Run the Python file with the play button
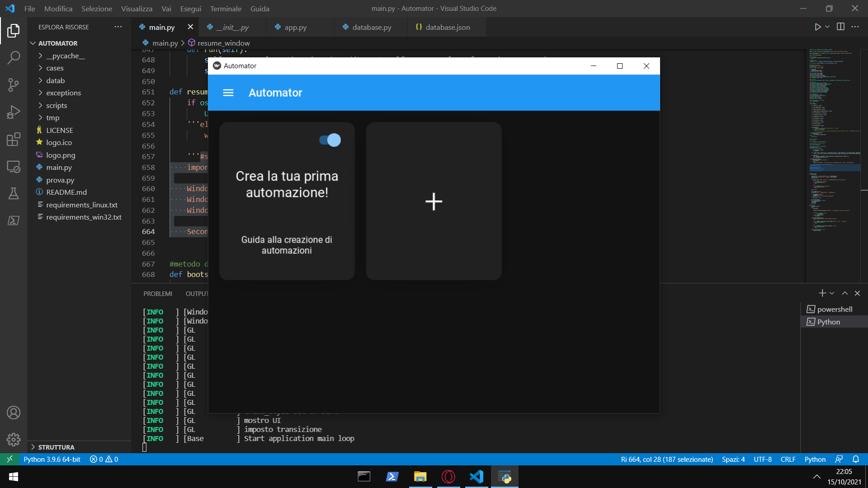 coord(817,27)
